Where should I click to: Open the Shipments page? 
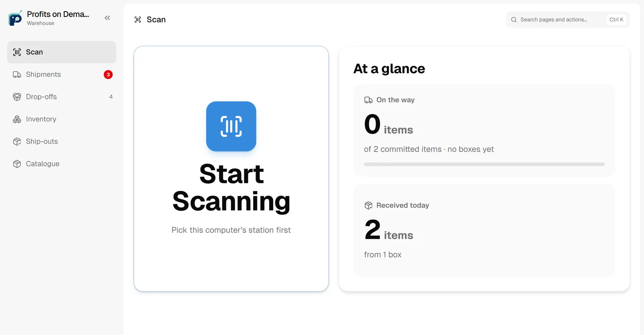pyautogui.click(x=62, y=74)
